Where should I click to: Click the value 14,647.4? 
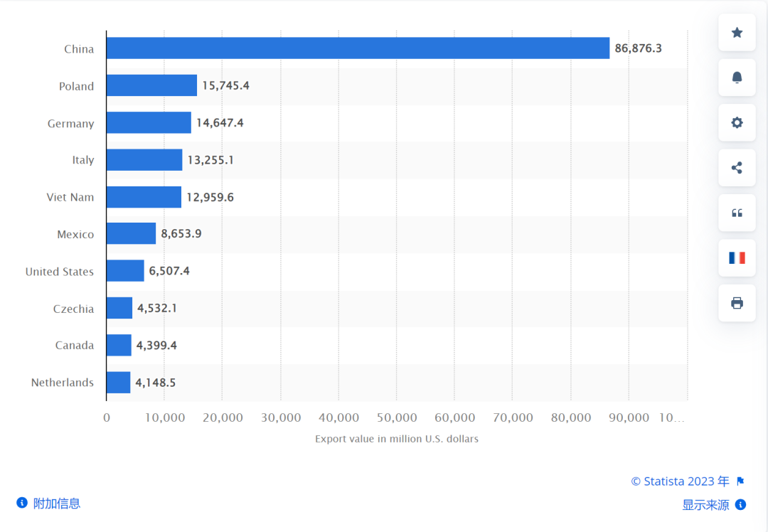[x=220, y=122]
